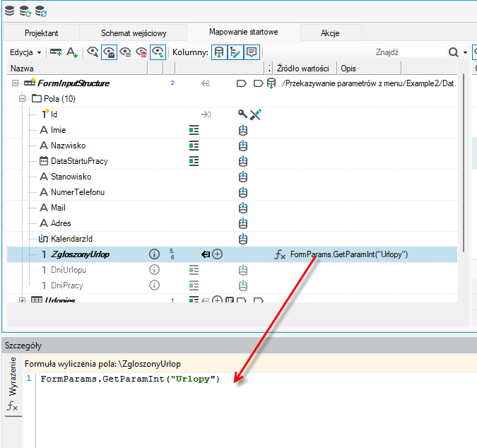Switch to the Projektant tab
The width and height of the screenshot is (477, 448).
[42, 33]
